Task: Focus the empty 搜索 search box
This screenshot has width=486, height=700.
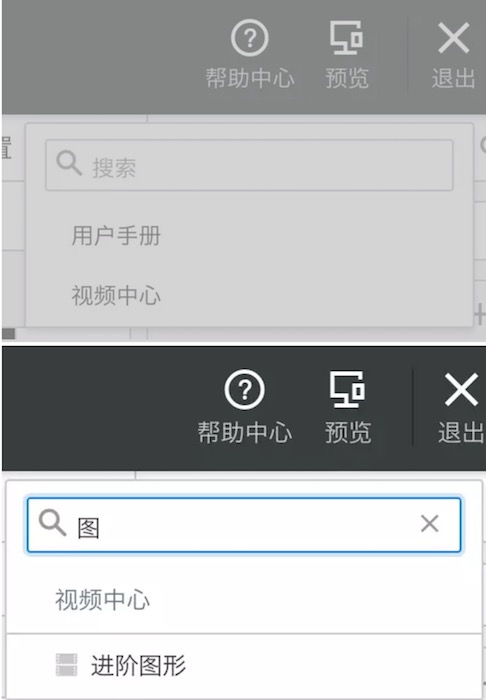Action: pos(249,165)
